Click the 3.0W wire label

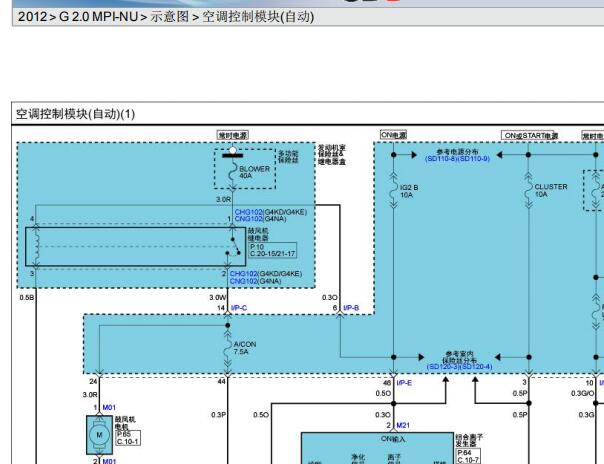tap(218, 297)
